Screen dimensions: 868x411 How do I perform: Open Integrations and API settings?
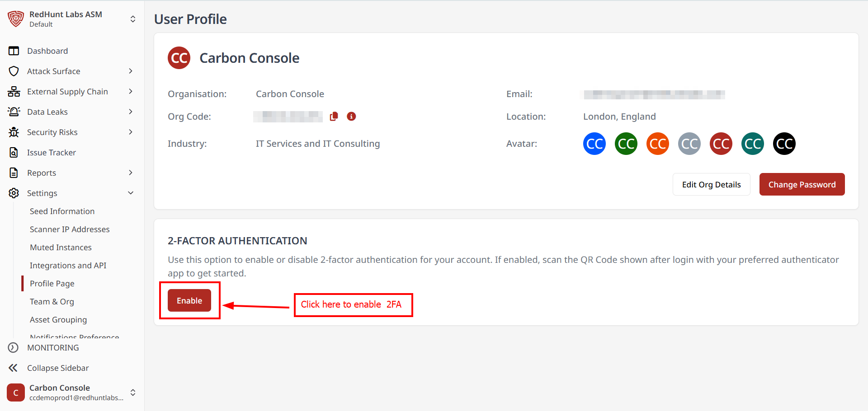(x=68, y=266)
